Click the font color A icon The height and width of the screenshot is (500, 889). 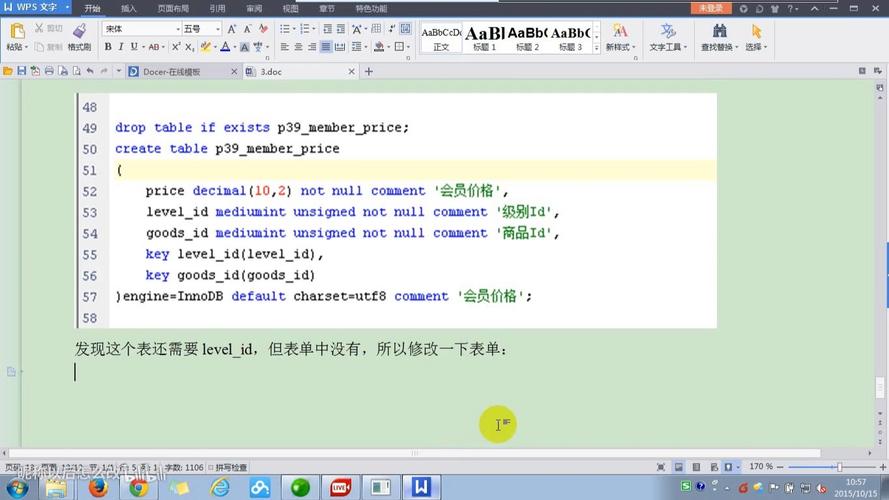coord(225,47)
